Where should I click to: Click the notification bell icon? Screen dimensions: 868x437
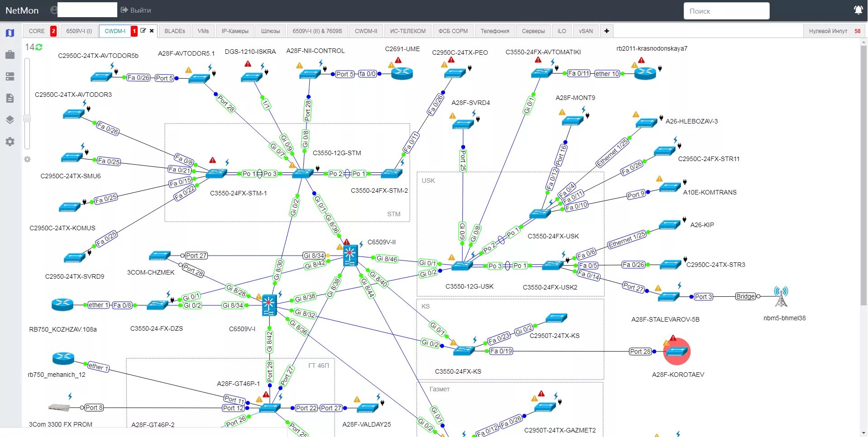tap(858, 10)
